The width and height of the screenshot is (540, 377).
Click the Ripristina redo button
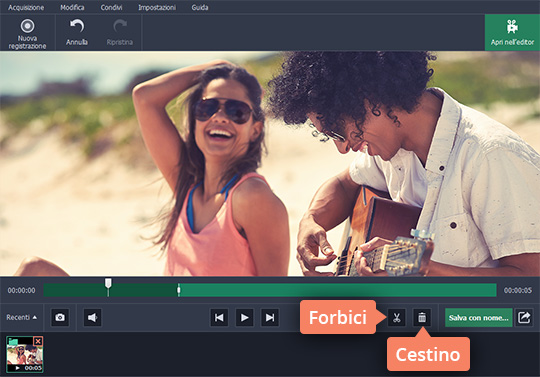point(120,32)
